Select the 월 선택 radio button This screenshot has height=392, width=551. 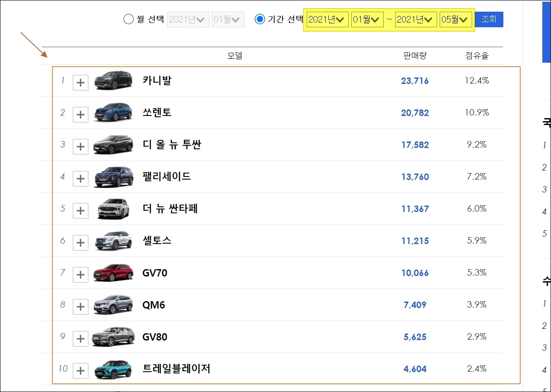pos(129,19)
